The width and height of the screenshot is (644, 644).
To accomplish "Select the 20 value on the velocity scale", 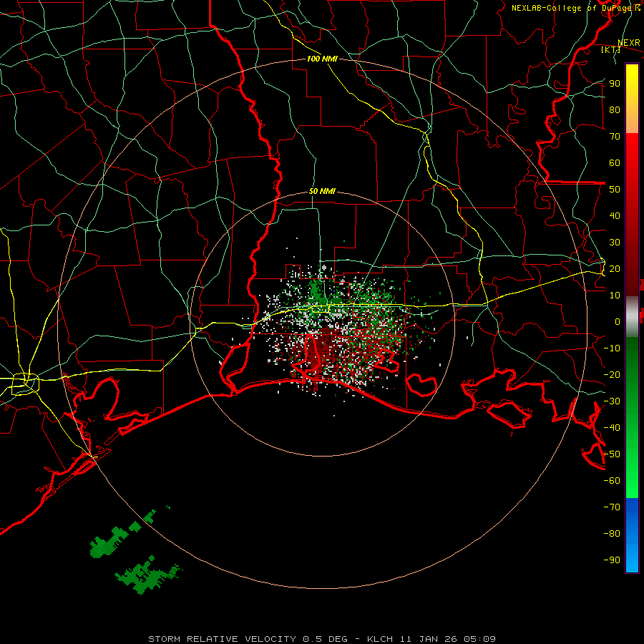I will 615,268.
